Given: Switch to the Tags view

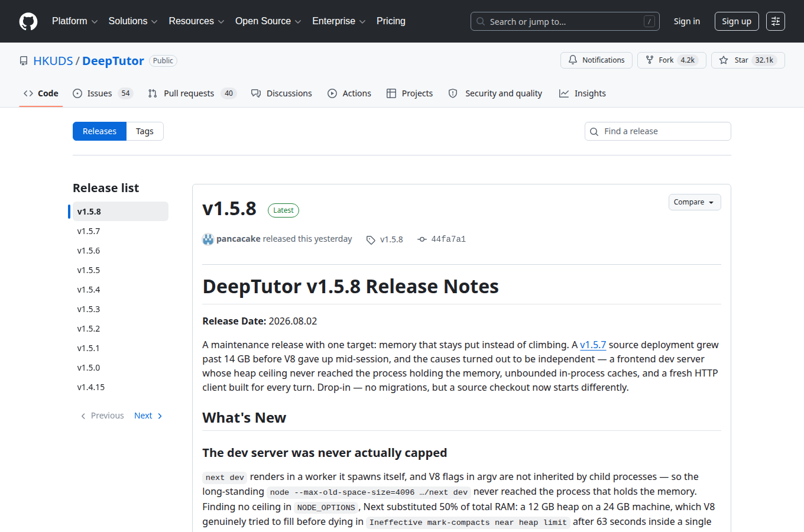Looking at the screenshot, I should coord(145,131).
